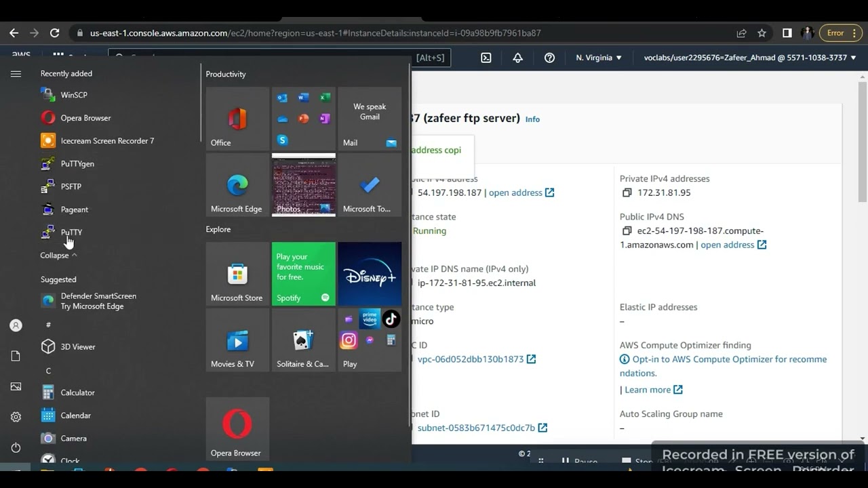Jump to the C letter group
This screenshot has height=488, width=868.
(x=48, y=371)
